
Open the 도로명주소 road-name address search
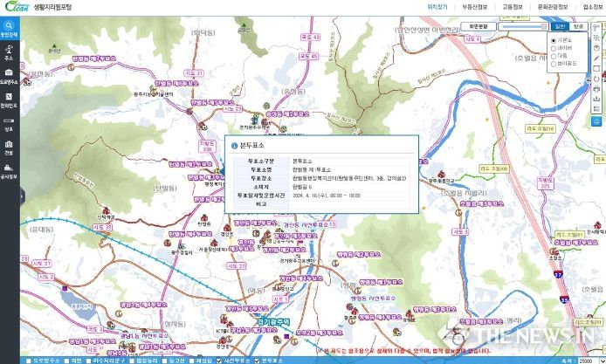click(10, 77)
